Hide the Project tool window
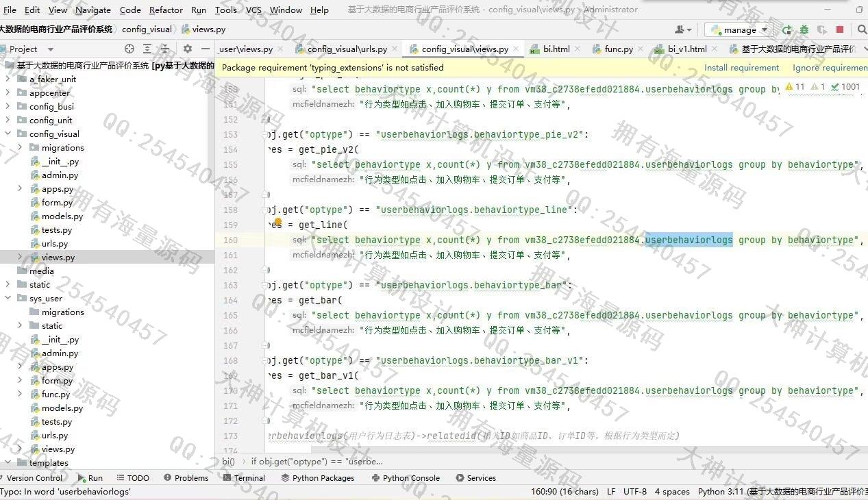The width and height of the screenshot is (868, 500). click(x=205, y=49)
